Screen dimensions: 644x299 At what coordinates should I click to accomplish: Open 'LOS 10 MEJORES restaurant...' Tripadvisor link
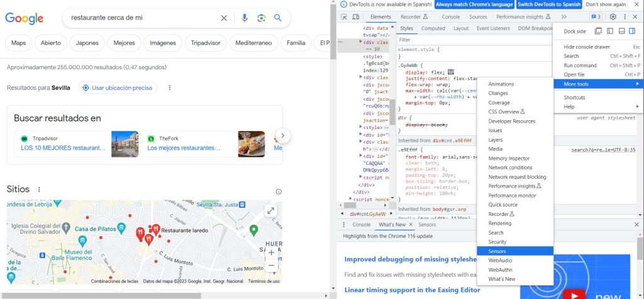[x=64, y=148]
